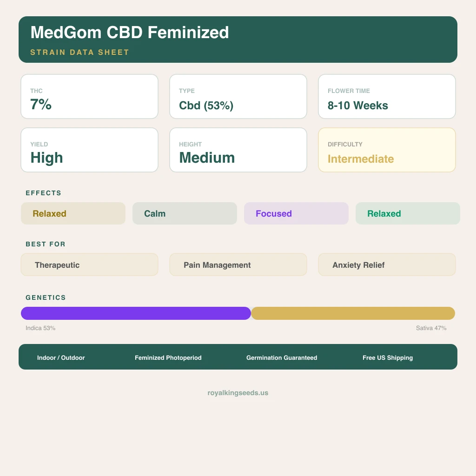Click the purple Indica segment of genetics bar
Viewport: 476px width, 476px height.
[x=136, y=313]
